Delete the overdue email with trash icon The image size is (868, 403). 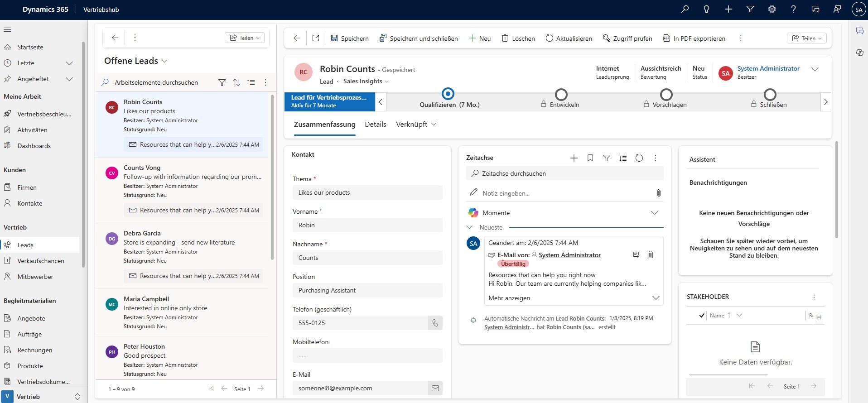point(650,255)
